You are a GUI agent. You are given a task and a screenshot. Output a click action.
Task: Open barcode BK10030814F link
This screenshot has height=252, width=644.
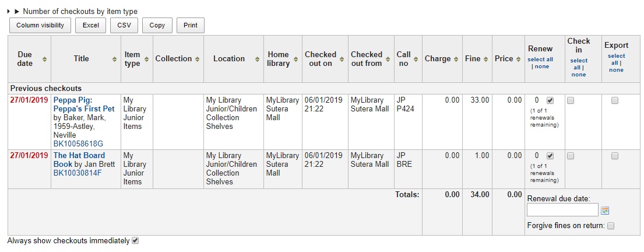pyautogui.click(x=78, y=173)
